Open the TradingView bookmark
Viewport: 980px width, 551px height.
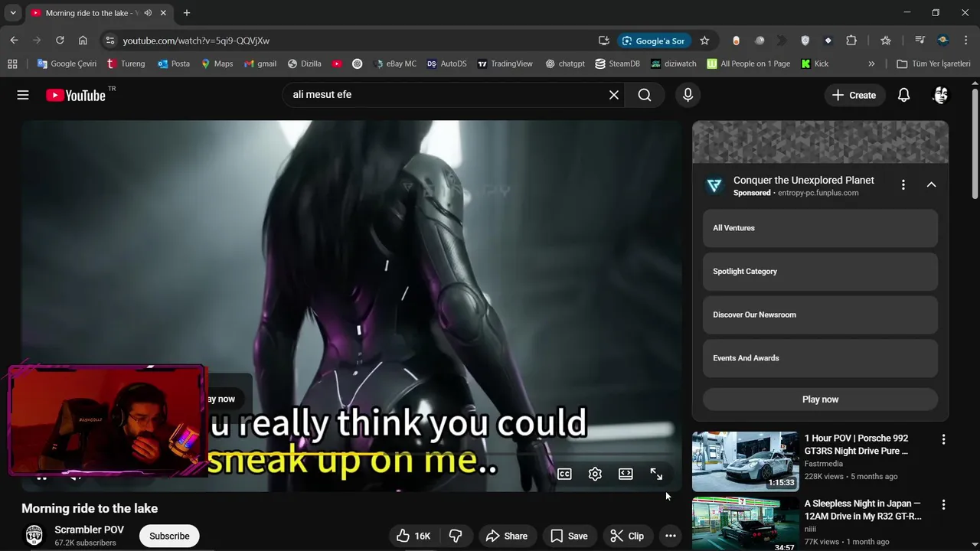505,64
